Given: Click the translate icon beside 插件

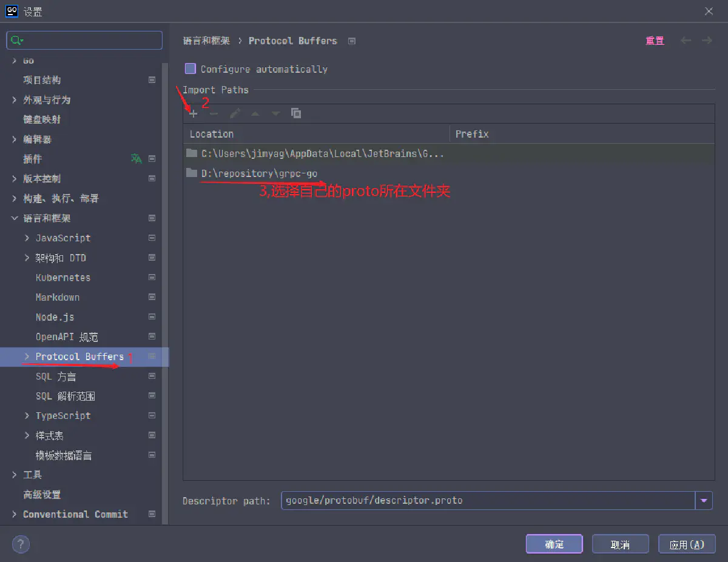Looking at the screenshot, I should coord(136,159).
